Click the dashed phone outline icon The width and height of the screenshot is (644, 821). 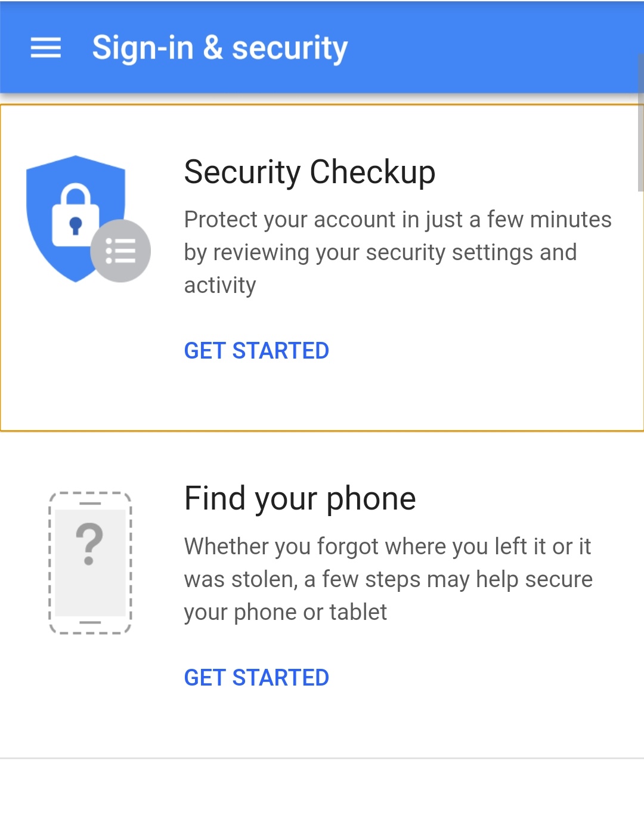click(90, 563)
